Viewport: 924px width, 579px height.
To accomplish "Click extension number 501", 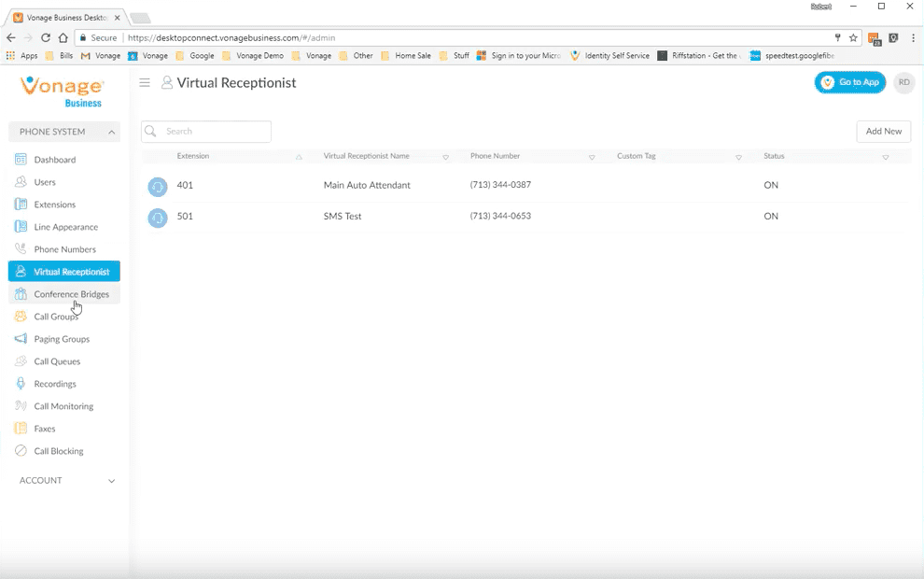I will (x=185, y=217).
